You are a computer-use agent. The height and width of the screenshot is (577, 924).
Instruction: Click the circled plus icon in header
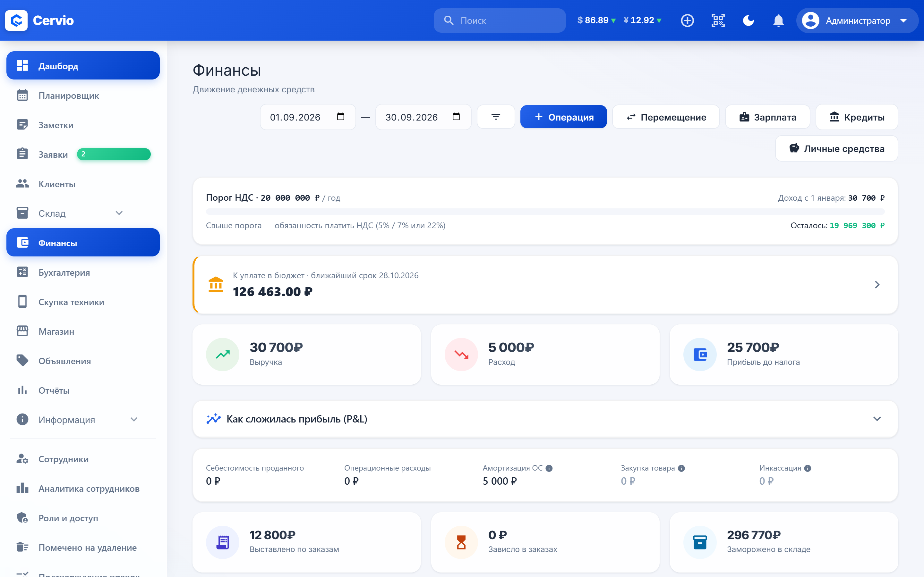687,21
